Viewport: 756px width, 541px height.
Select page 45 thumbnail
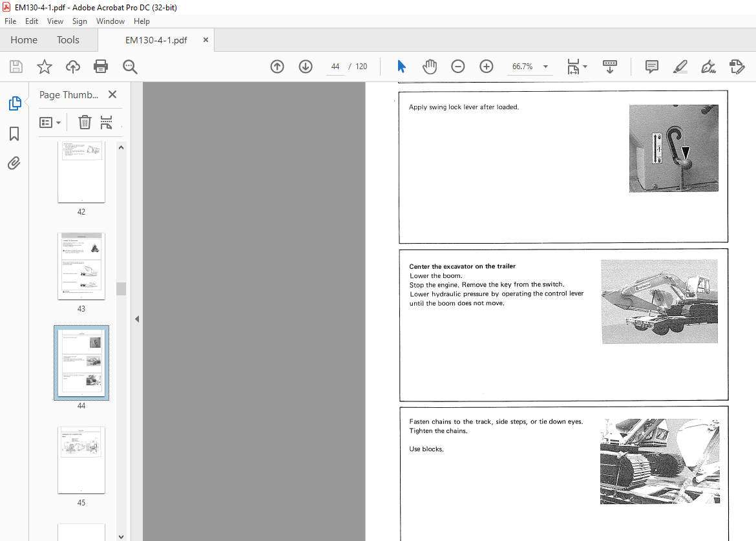pos(81,460)
